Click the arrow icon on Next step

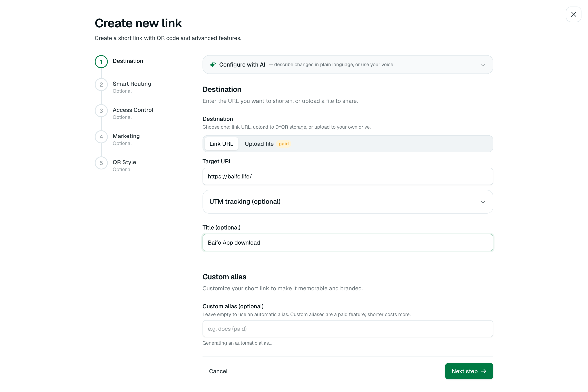[x=483, y=371]
